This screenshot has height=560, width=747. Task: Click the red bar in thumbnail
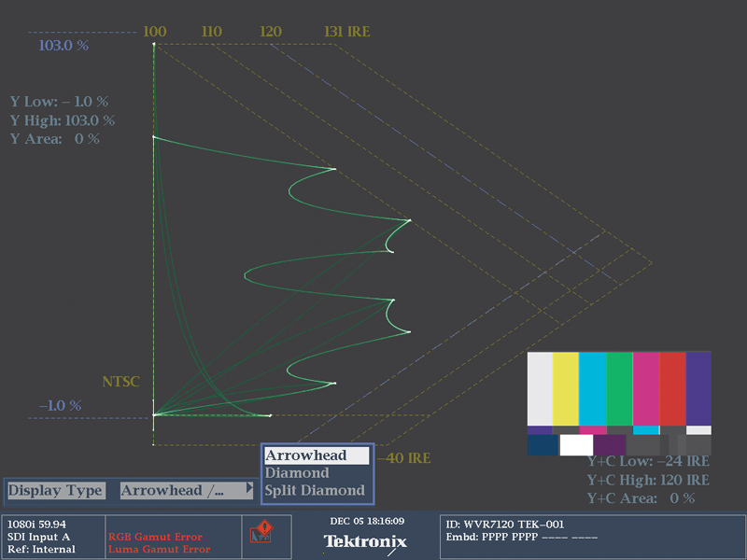pyautogui.click(x=672, y=389)
